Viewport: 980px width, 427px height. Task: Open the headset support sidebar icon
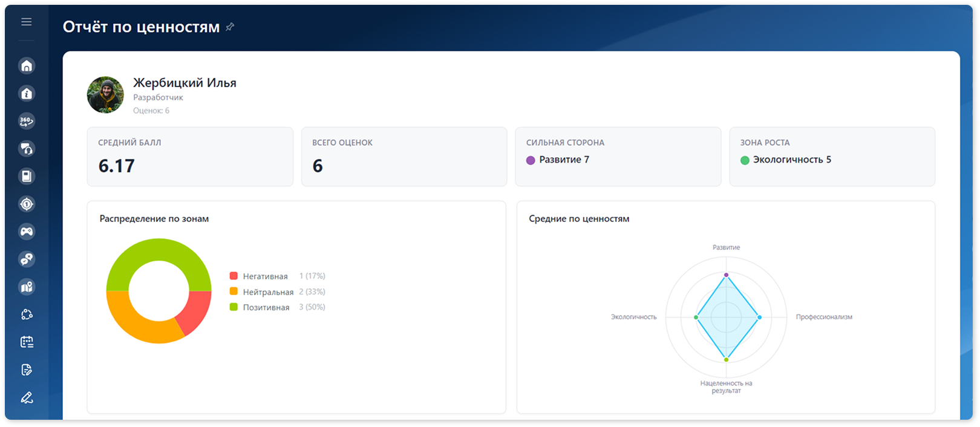27,149
